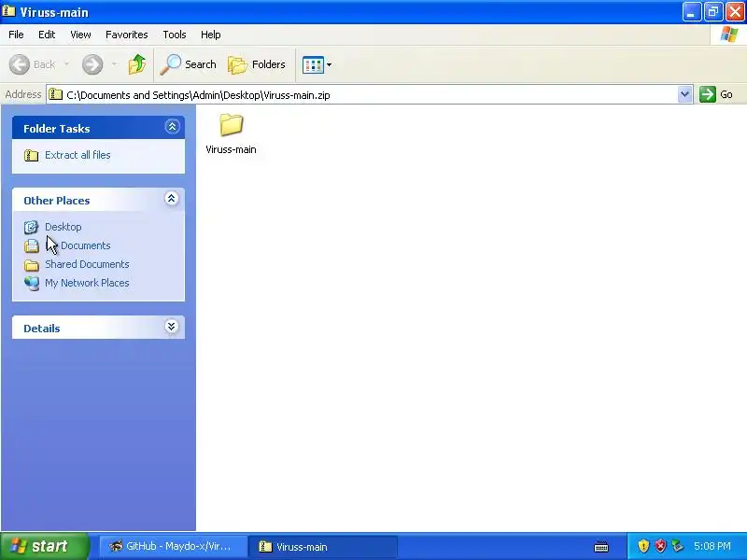Click Extract all files link
Image resolution: width=747 pixels, height=560 pixels.
[78, 155]
